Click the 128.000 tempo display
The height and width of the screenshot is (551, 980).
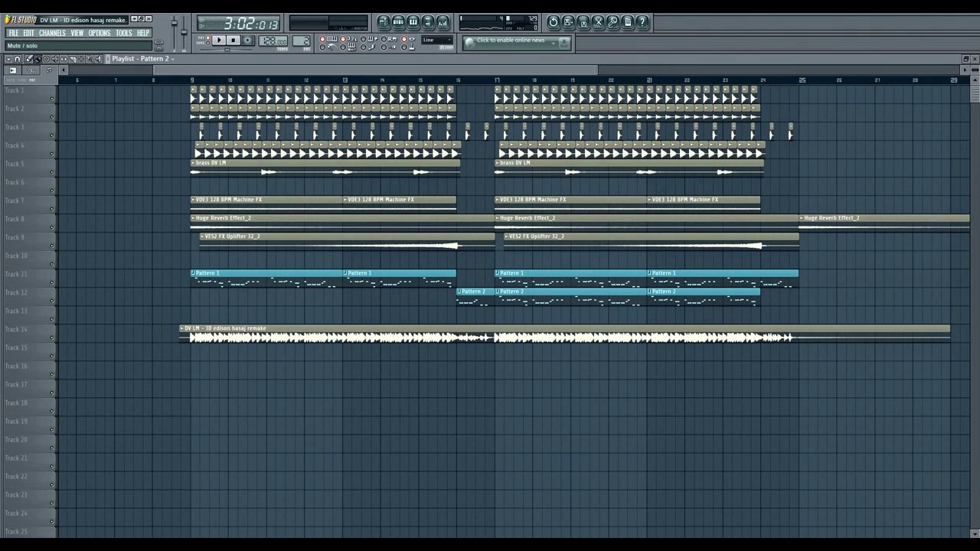click(273, 41)
